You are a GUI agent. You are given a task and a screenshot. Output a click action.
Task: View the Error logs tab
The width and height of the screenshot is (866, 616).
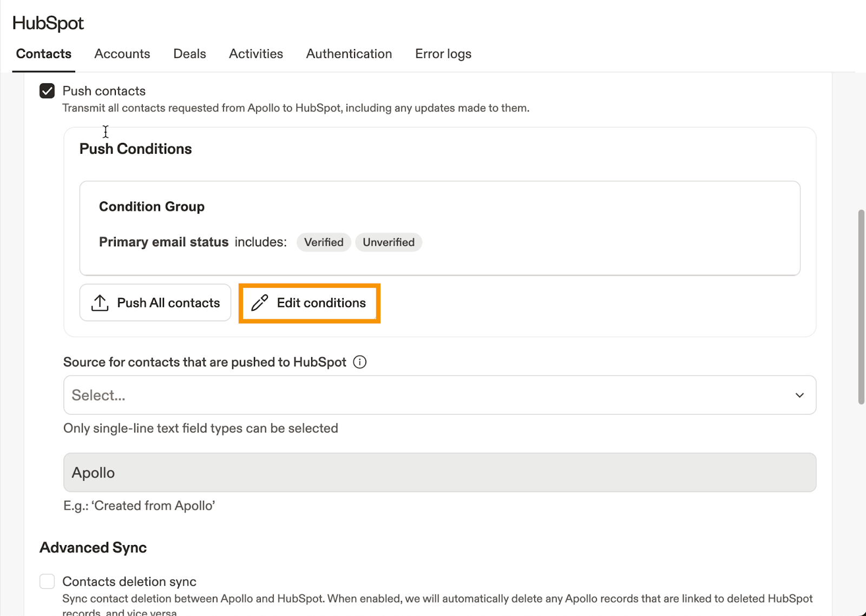pyautogui.click(x=443, y=54)
